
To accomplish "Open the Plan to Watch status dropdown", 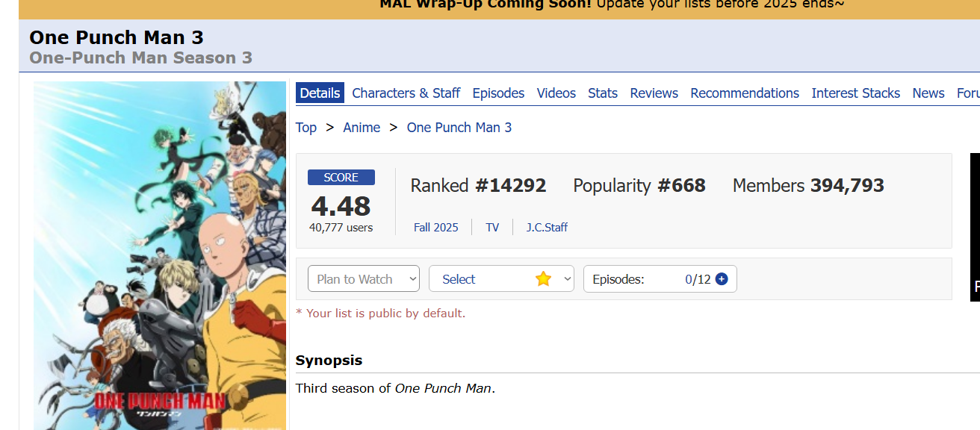I will pos(364,279).
